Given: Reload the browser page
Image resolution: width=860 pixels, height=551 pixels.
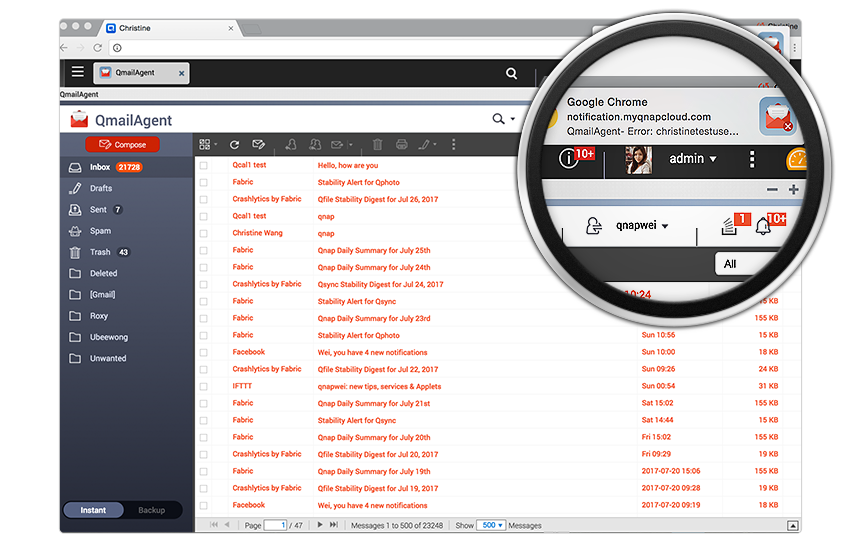Looking at the screenshot, I should pyautogui.click(x=98, y=48).
